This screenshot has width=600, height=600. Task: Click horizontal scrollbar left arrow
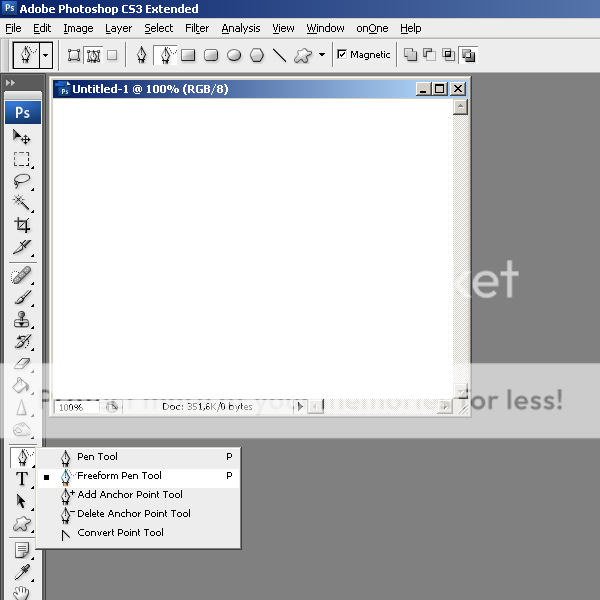(315, 407)
